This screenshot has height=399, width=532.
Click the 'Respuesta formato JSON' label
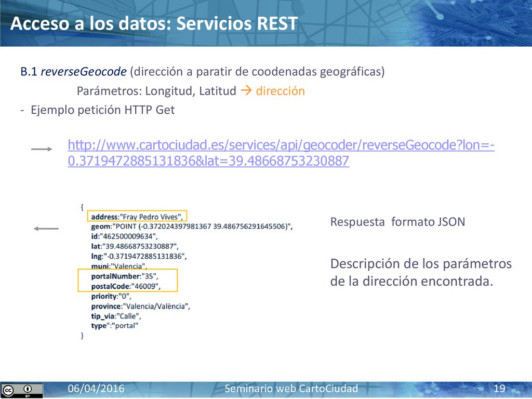(397, 222)
